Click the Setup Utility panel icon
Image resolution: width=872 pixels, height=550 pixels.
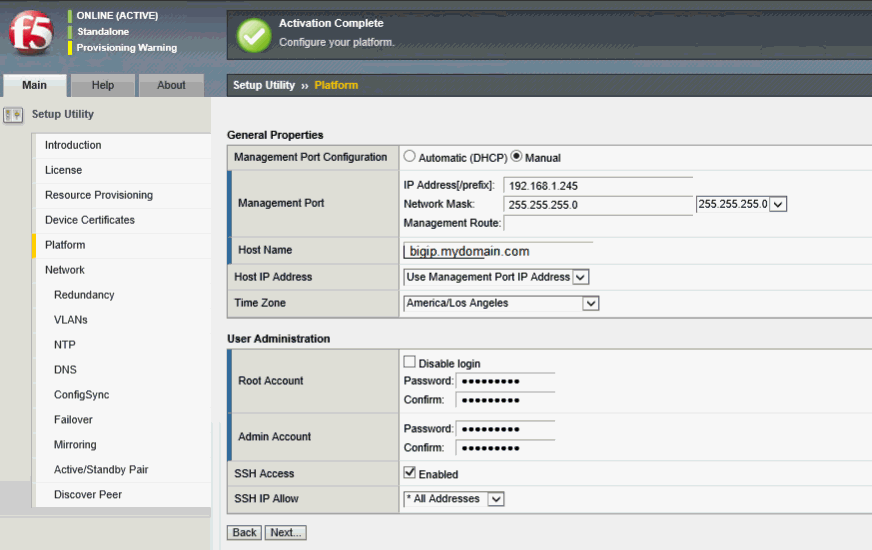coord(13,115)
